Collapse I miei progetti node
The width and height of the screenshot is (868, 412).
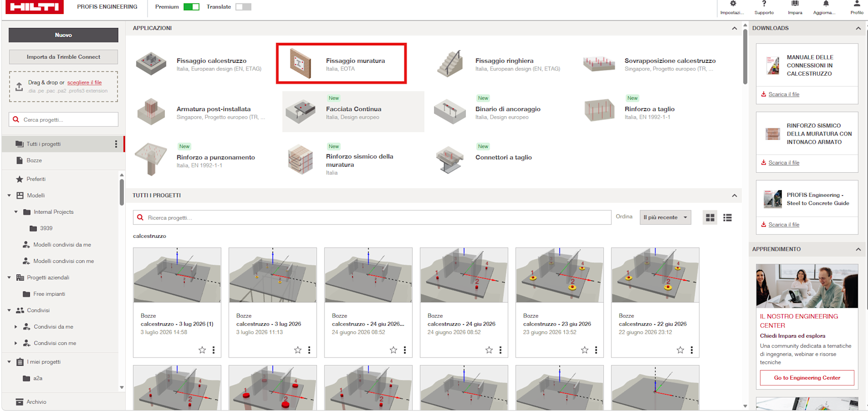9,362
